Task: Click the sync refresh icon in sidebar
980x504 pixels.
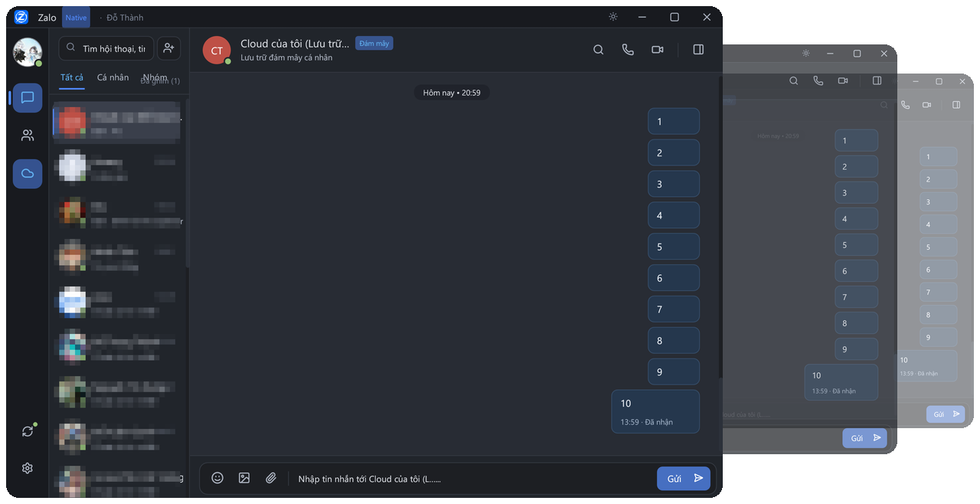Action: click(28, 431)
